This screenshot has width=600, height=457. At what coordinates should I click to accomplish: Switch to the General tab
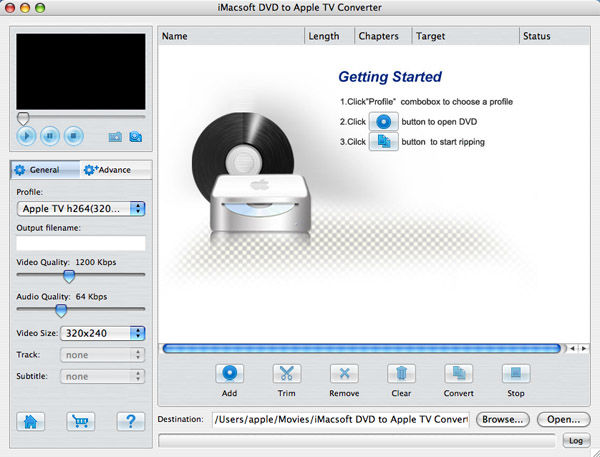[45, 170]
